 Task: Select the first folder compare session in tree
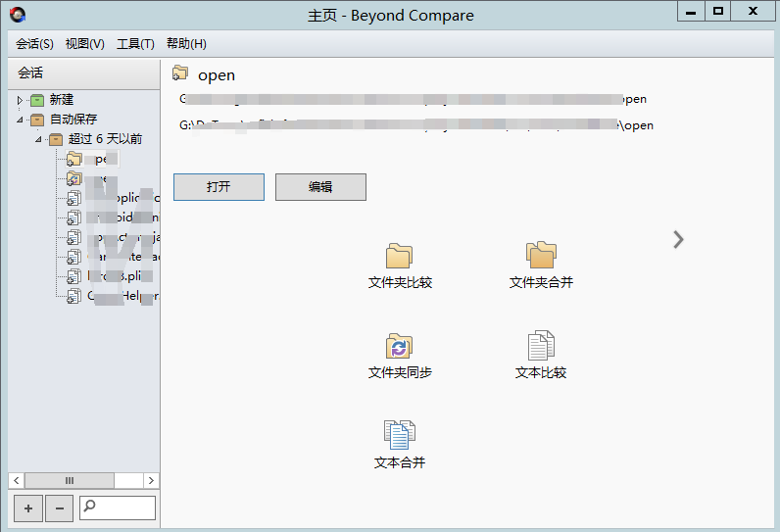coord(92,159)
